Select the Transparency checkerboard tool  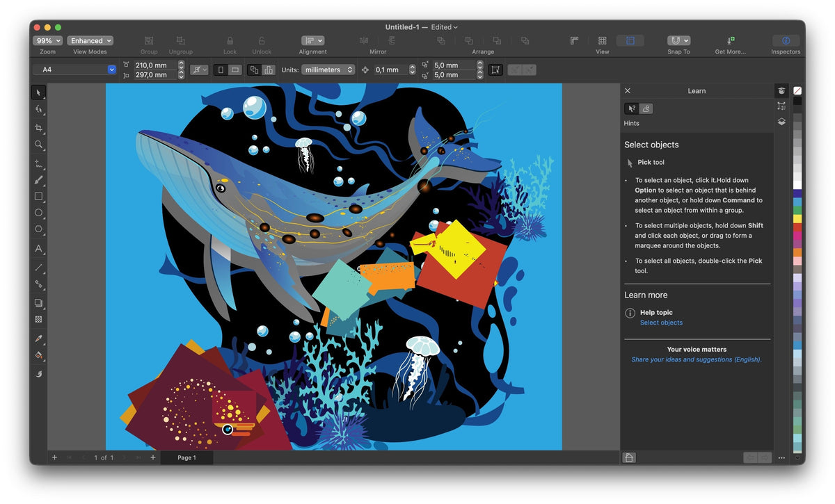(x=38, y=319)
